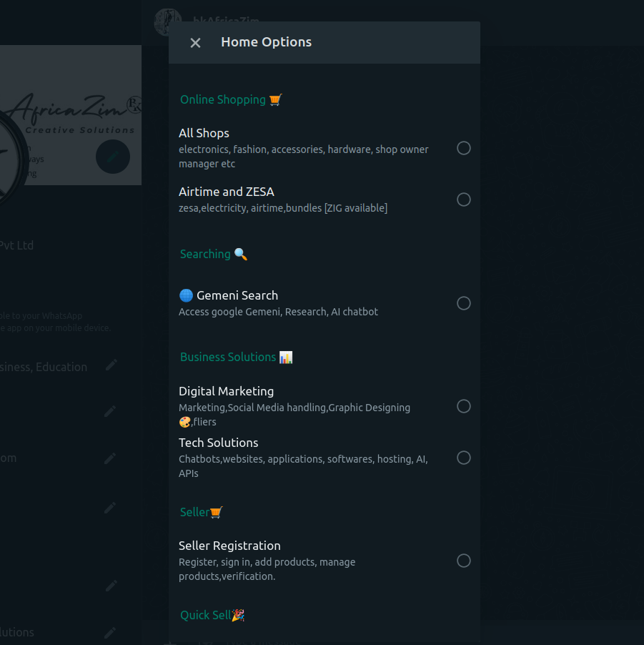Viewport: 644px width, 645px height.
Task: Click pencil icon beside the Education category
Action: 111,365
